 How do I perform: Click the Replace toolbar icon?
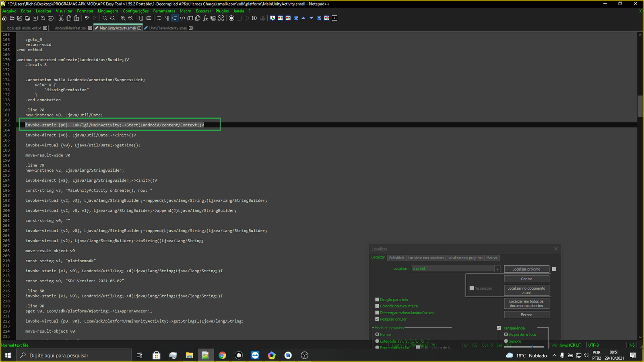113,18
